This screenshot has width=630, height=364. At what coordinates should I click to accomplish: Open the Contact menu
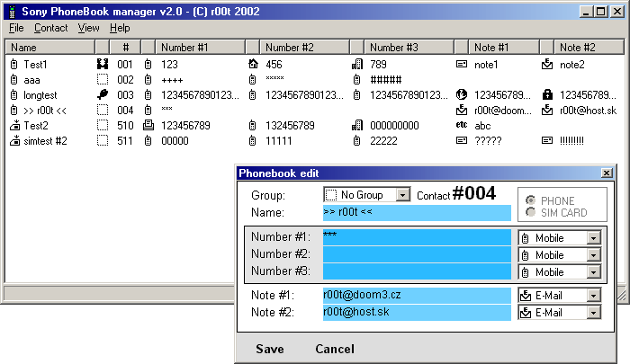(50, 28)
